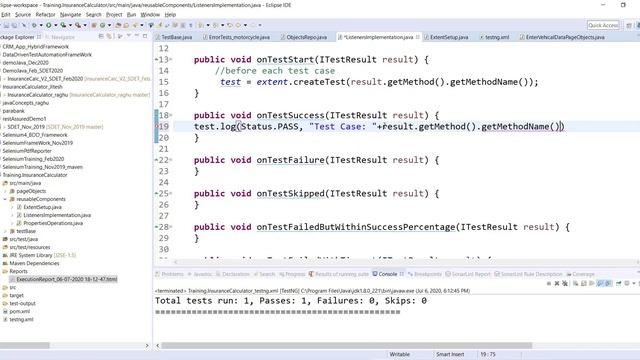Screen dimensions: 640x360
Task: Click Open Perspective icon beside Quick Access
Action: (x=629, y=25)
